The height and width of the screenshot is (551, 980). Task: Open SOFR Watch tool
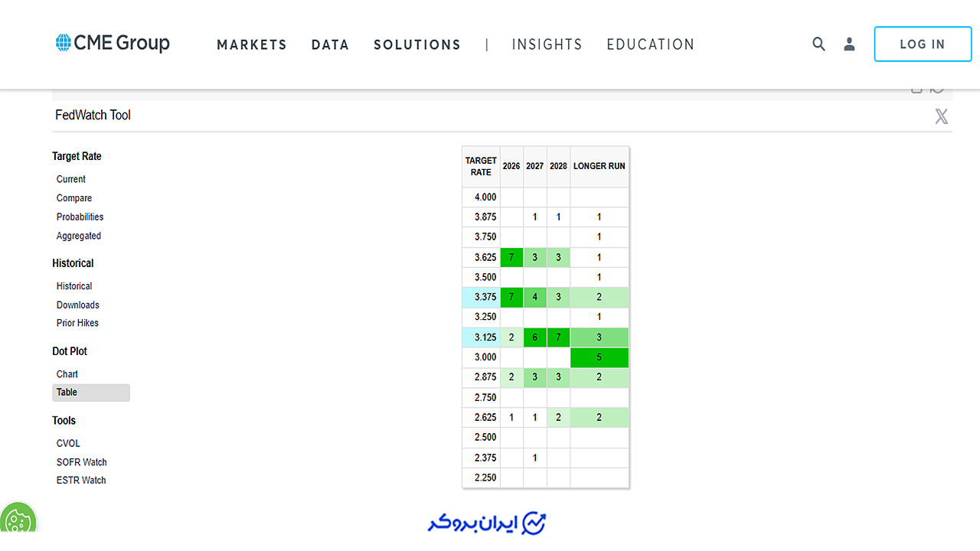click(x=82, y=462)
